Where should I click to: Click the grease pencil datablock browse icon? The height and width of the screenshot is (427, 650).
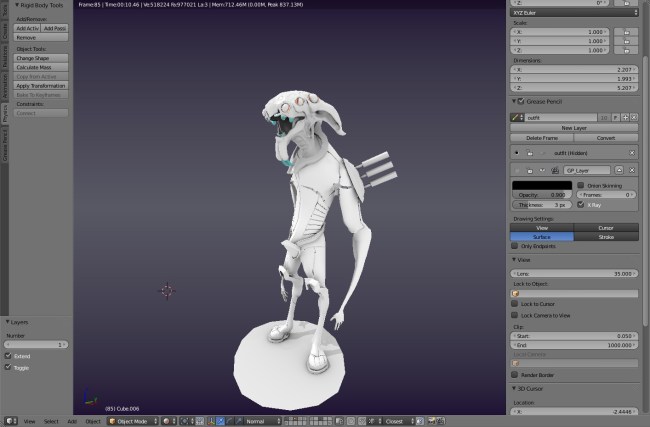tap(518, 116)
